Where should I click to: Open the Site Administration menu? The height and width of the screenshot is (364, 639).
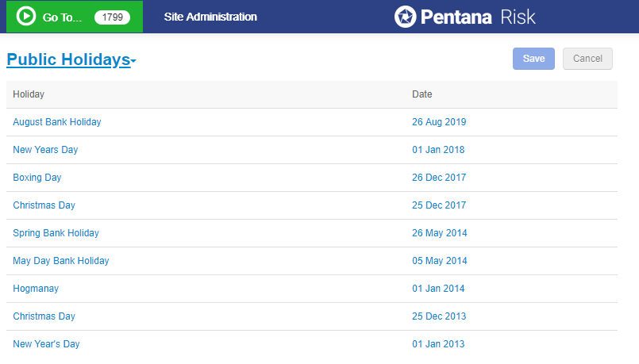tap(210, 17)
